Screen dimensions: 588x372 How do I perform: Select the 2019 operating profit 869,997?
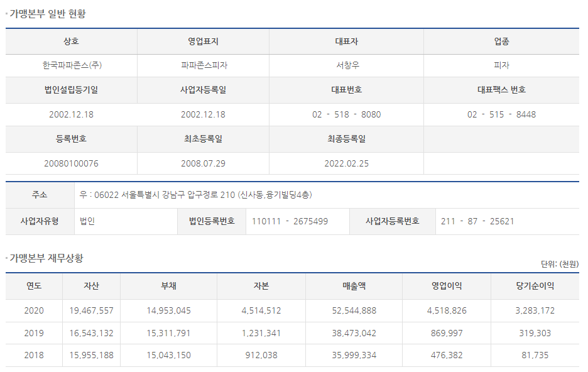[447, 333]
